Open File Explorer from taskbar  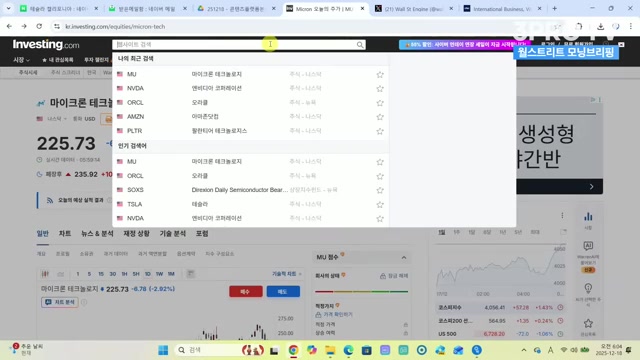[x=330, y=350]
